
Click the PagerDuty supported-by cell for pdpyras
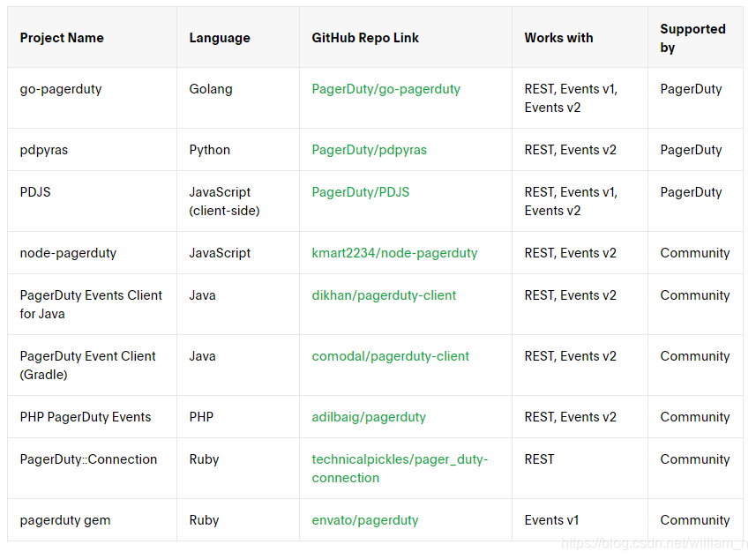pyautogui.click(x=696, y=150)
